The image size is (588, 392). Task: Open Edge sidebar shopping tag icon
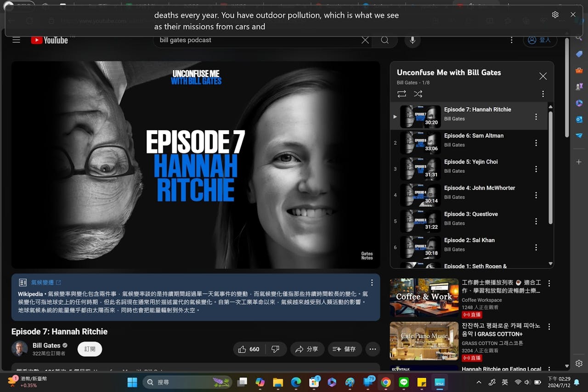click(579, 54)
